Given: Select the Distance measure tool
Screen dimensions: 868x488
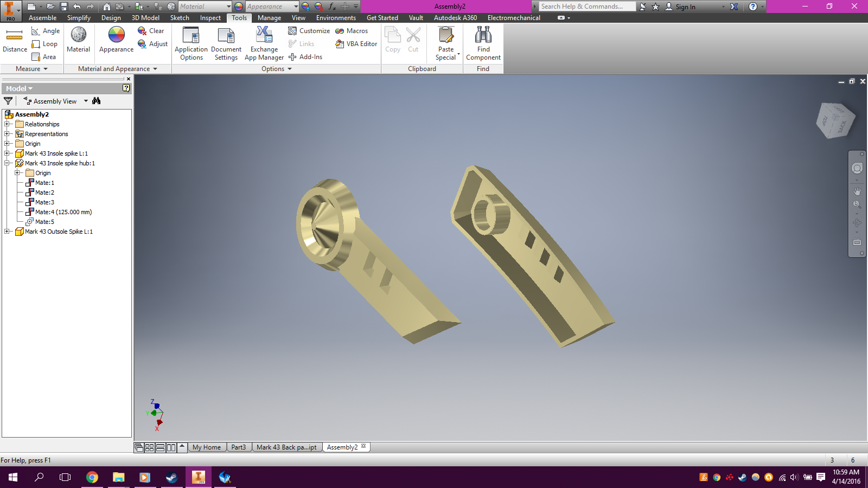Looking at the screenshot, I should [15, 41].
